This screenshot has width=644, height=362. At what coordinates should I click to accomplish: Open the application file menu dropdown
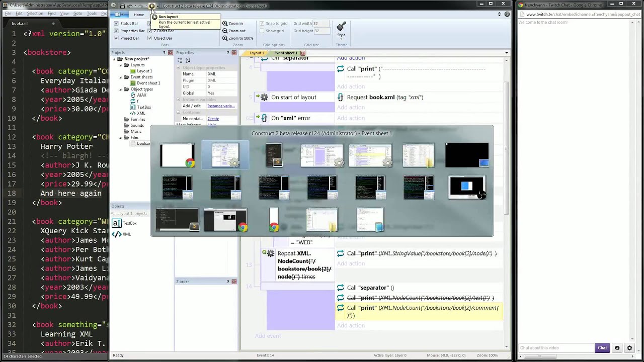tap(119, 14)
